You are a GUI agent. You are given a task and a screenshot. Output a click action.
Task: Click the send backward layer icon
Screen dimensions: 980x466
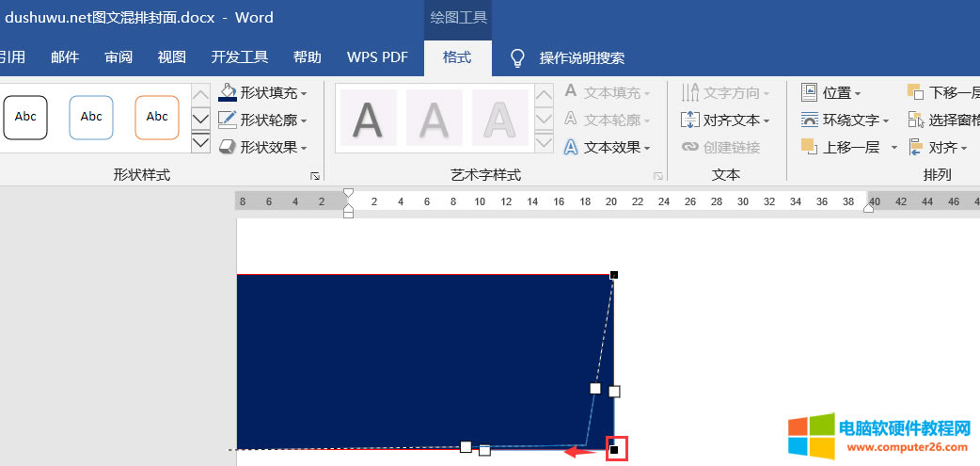(916, 92)
